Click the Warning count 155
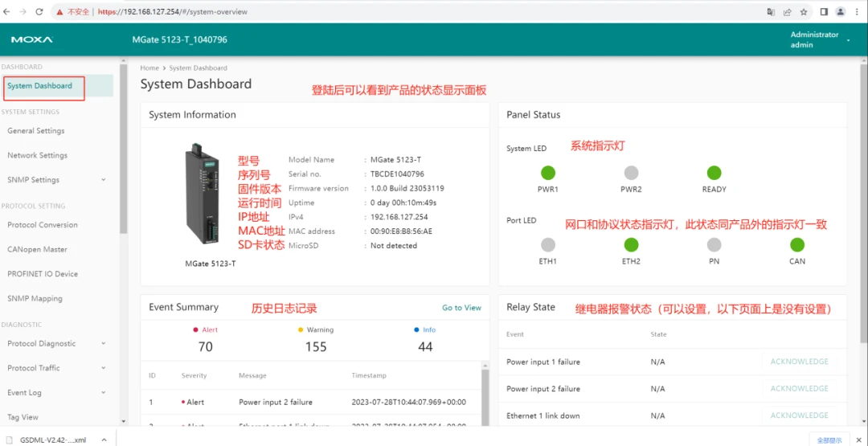 click(316, 347)
